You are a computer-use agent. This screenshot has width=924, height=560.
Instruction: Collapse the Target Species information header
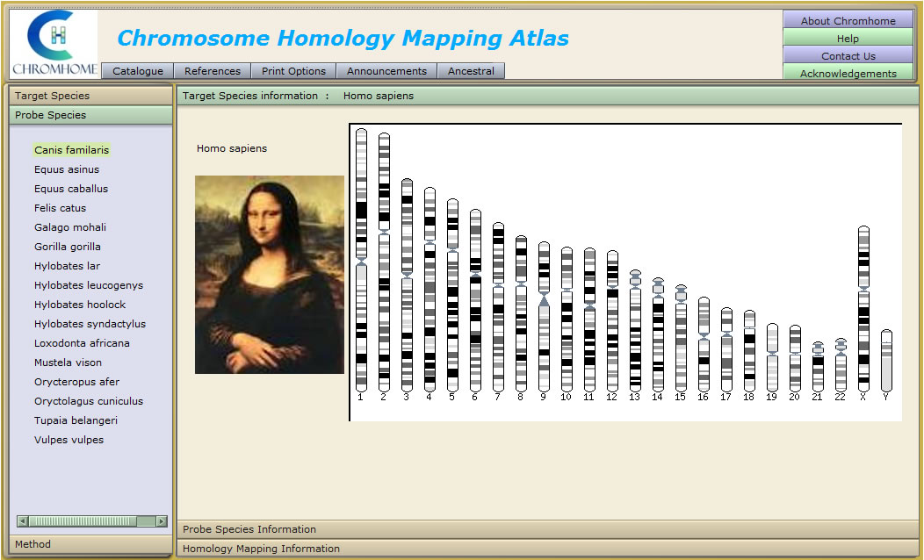point(547,96)
